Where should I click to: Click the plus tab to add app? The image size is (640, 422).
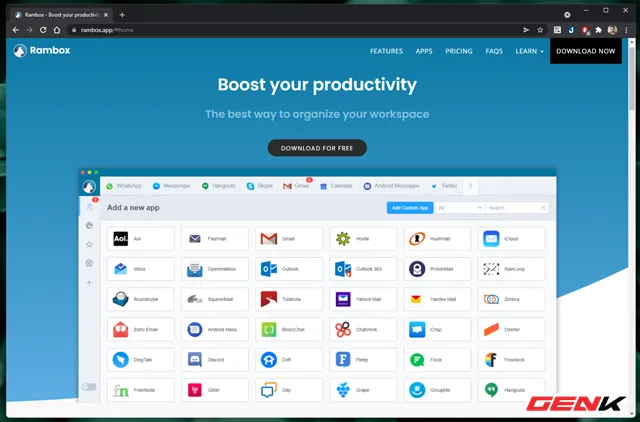(x=471, y=186)
